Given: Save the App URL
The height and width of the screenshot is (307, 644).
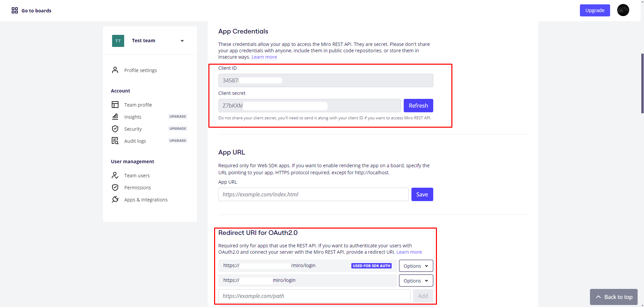Looking at the screenshot, I should [x=422, y=194].
